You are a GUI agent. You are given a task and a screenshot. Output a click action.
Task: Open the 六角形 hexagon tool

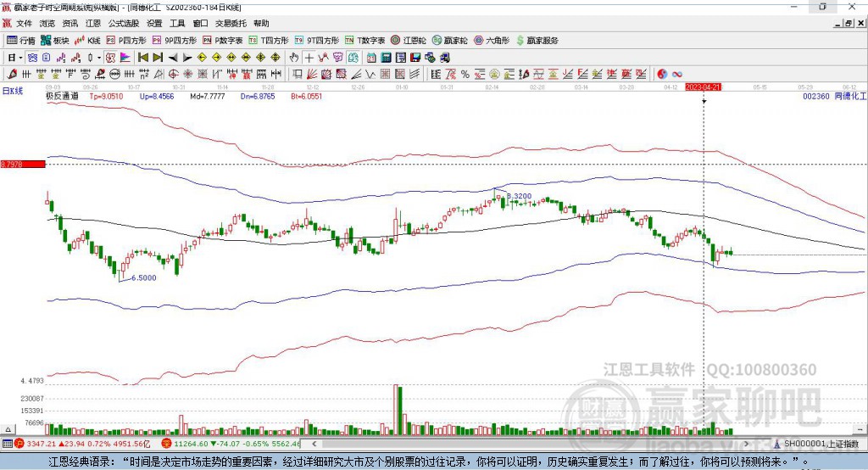click(492, 41)
